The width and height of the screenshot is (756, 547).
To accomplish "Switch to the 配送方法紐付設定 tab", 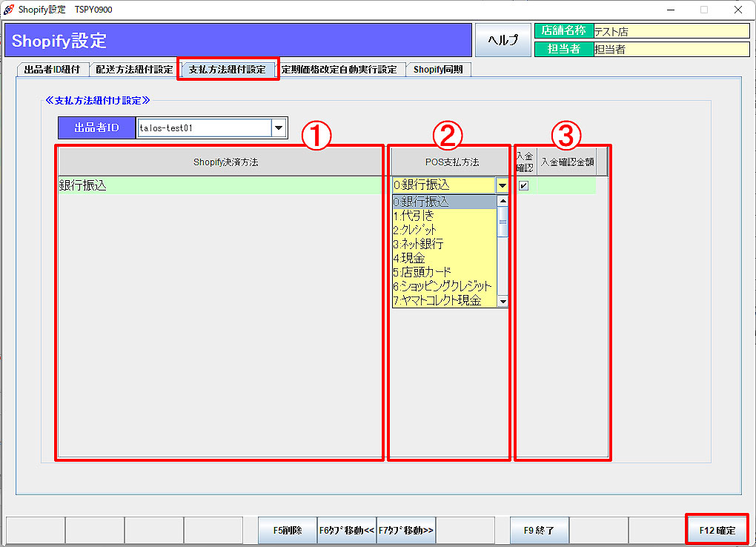I will (134, 70).
